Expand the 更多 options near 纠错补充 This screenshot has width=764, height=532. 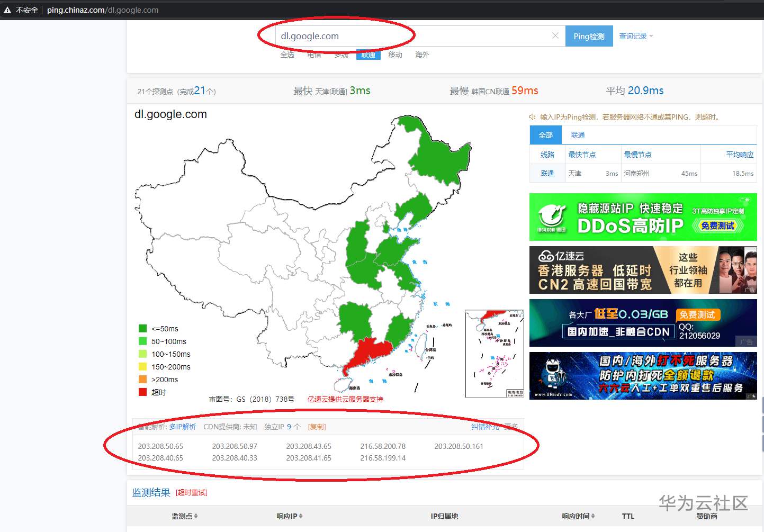tap(510, 427)
